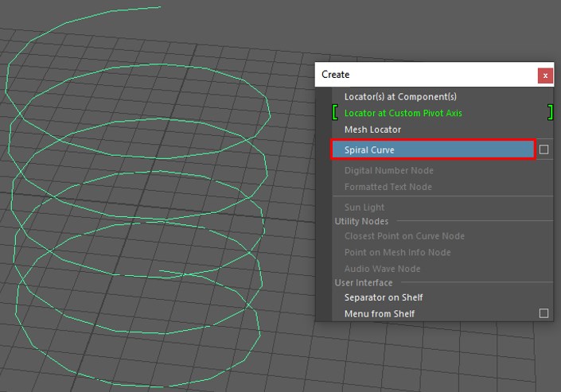
Task: Click the Create panel title bar
Action: click(422, 75)
